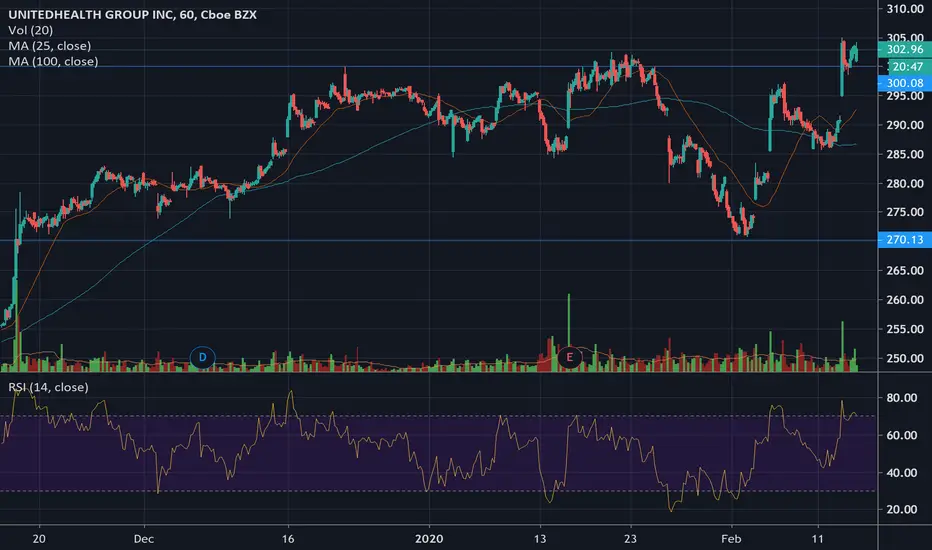Select the Vol (20) indicator label
This screenshot has height=550, width=932.
[x=31, y=30]
